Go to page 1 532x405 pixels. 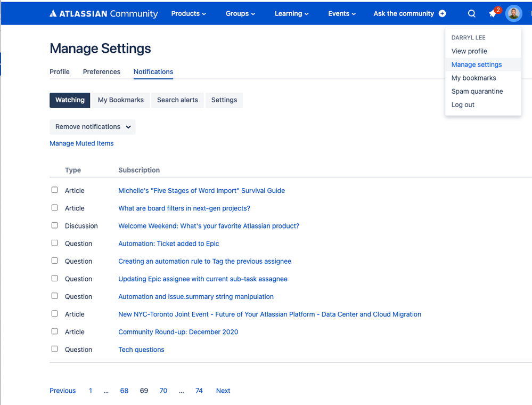point(91,391)
